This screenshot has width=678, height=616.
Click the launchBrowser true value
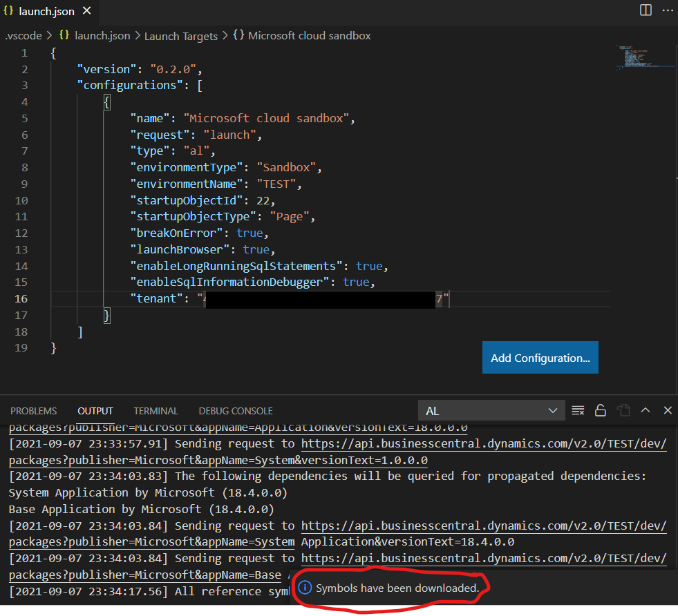(256, 250)
